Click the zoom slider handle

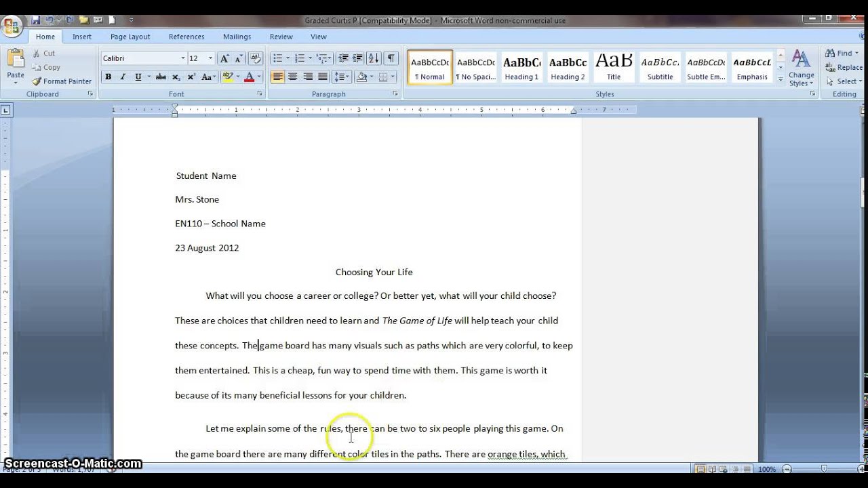tap(824, 469)
